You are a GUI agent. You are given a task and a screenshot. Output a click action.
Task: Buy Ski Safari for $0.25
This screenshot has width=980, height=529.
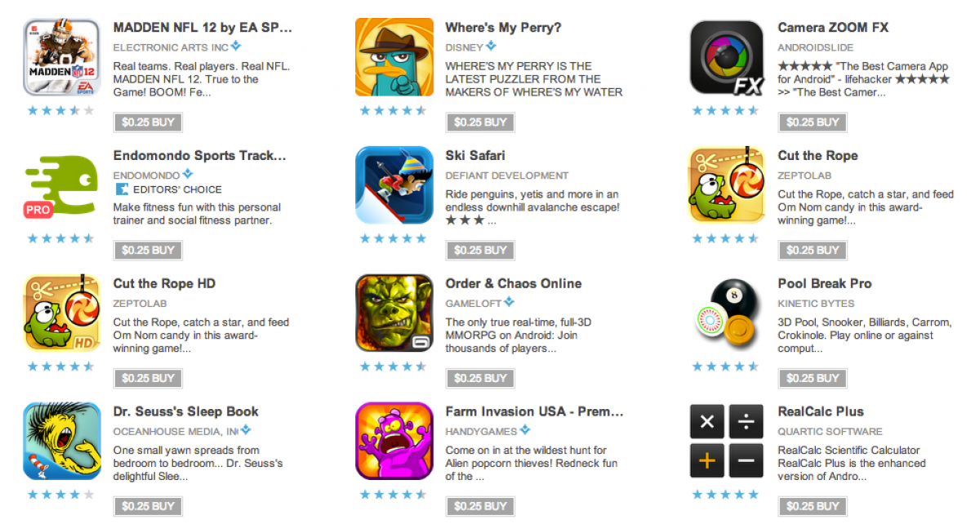pyautogui.click(x=480, y=251)
